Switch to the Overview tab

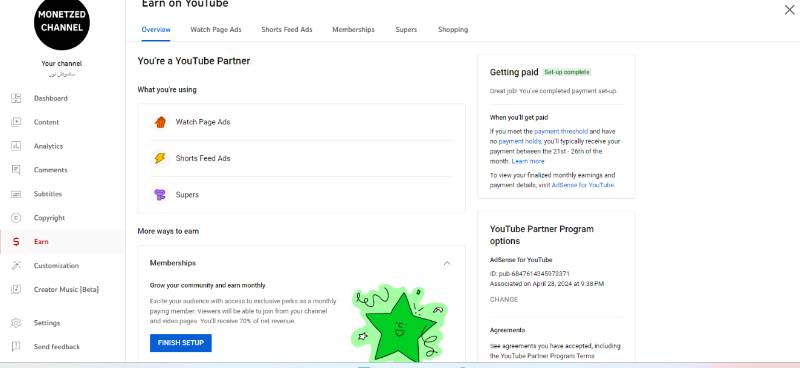point(156,30)
